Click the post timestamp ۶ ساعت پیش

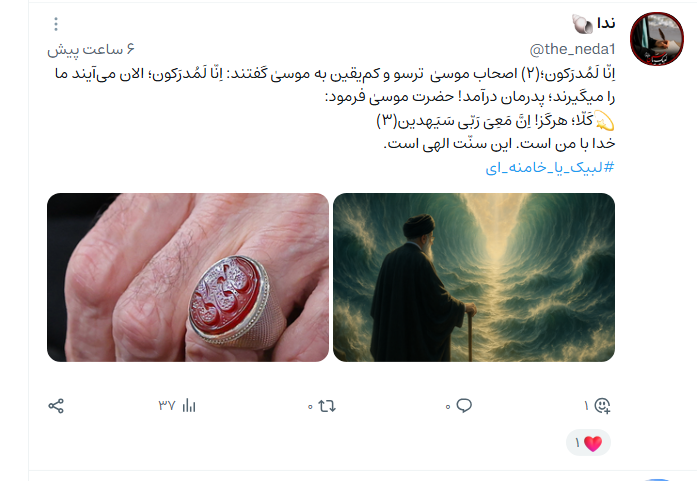91,49
